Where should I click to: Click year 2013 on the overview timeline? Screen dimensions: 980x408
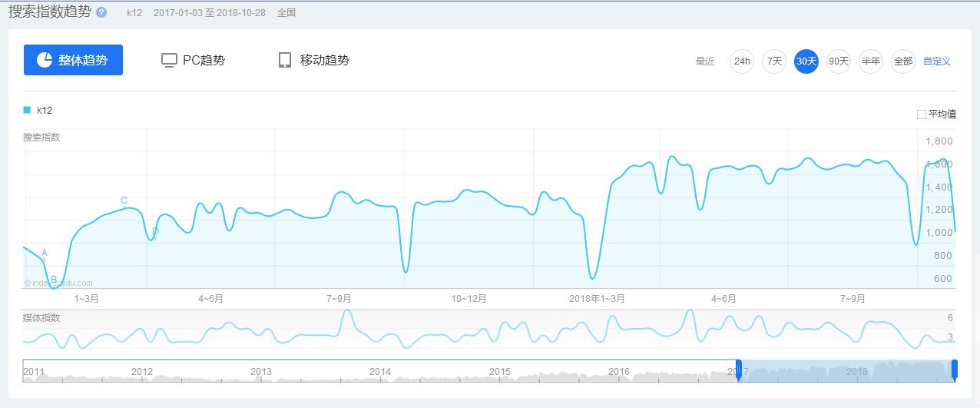261,372
